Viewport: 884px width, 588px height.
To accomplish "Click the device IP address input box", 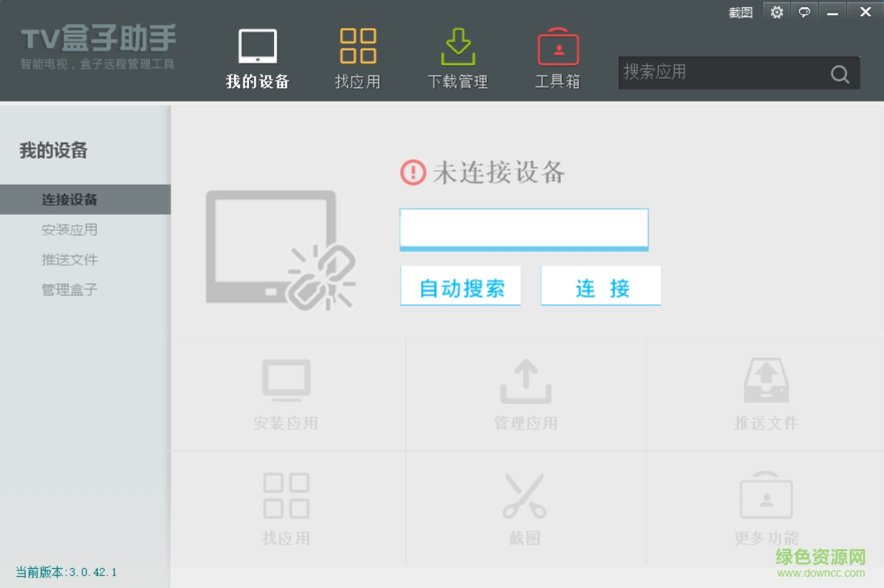I will (x=524, y=228).
